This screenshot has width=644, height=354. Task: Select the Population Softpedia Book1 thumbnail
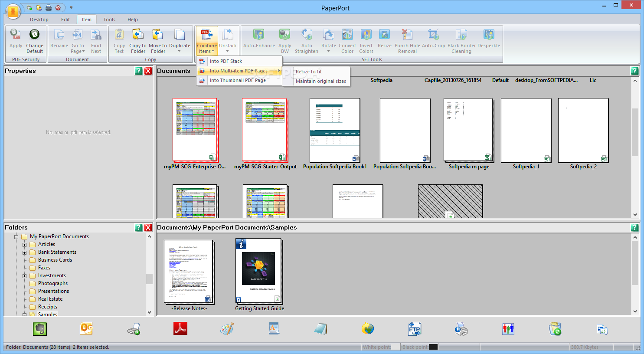coord(335,130)
